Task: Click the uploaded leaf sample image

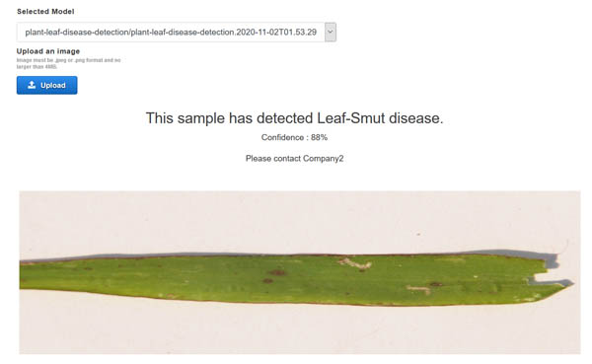Action: click(x=300, y=272)
